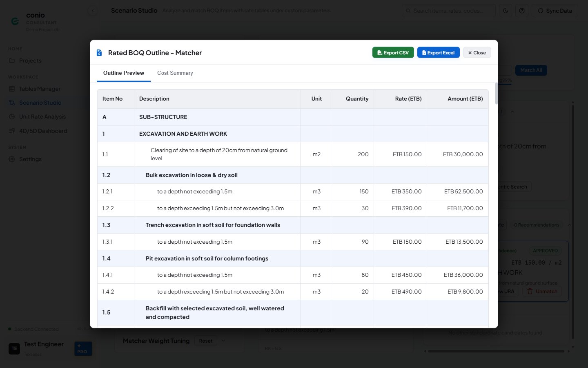This screenshot has width=588, height=368.
Task: Click the Sync Data button
Action: point(555,11)
